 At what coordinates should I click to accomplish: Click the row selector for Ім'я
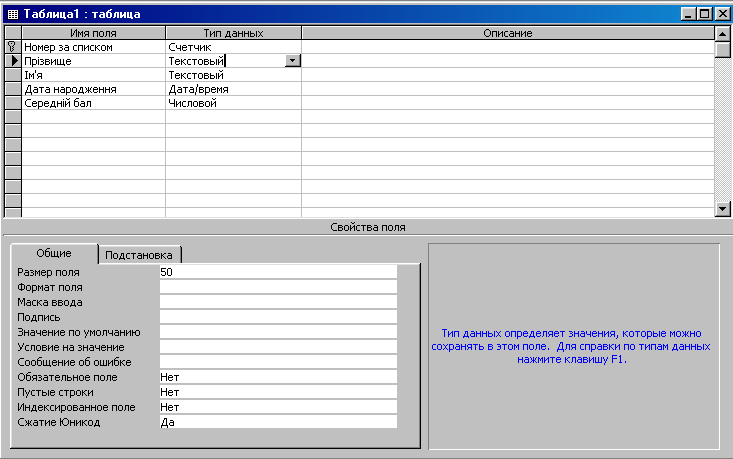[13, 75]
